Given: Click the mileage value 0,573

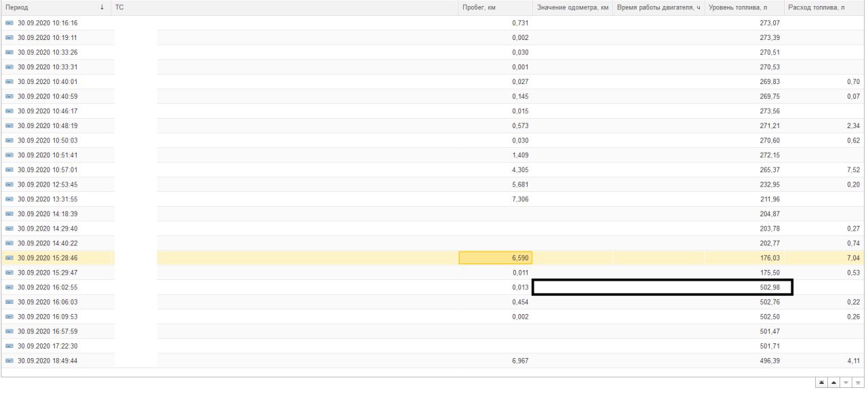Looking at the screenshot, I should point(520,125).
